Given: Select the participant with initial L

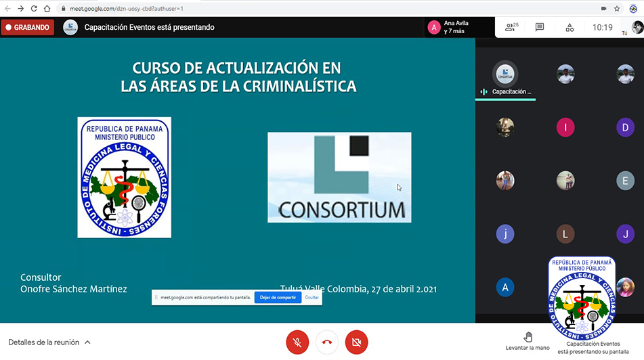Looking at the screenshot, I should [x=565, y=234].
